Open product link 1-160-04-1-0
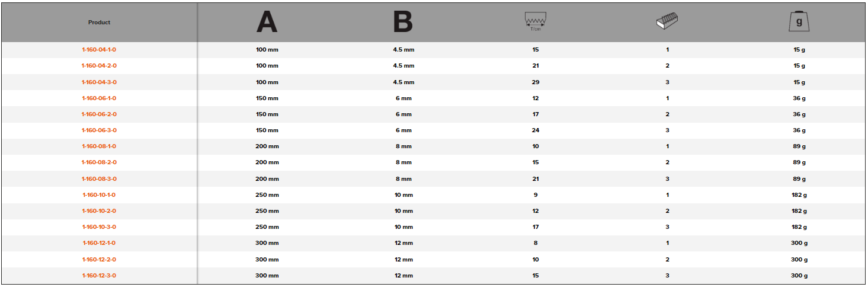This screenshot has height=287, width=868. tap(99, 50)
